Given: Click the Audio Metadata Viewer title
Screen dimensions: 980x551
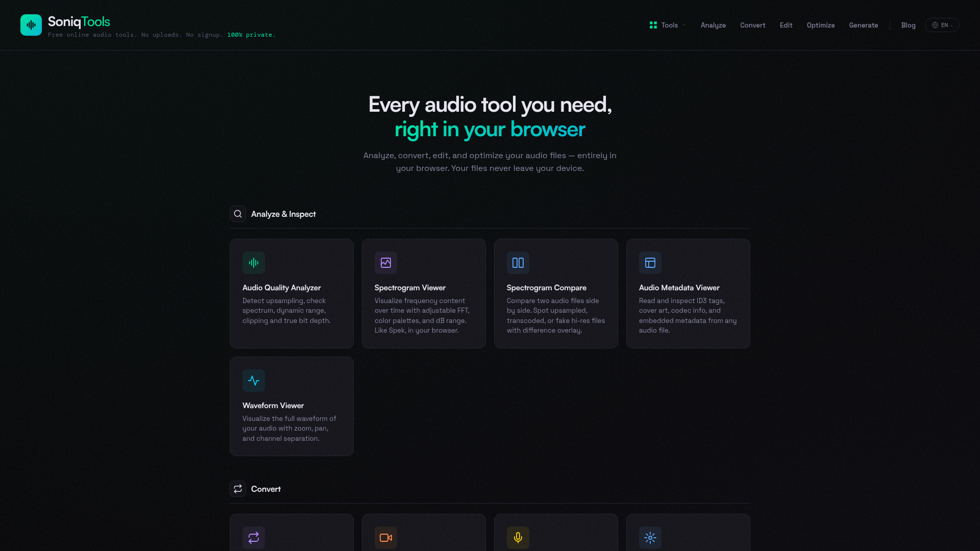Looking at the screenshot, I should (x=679, y=288).
